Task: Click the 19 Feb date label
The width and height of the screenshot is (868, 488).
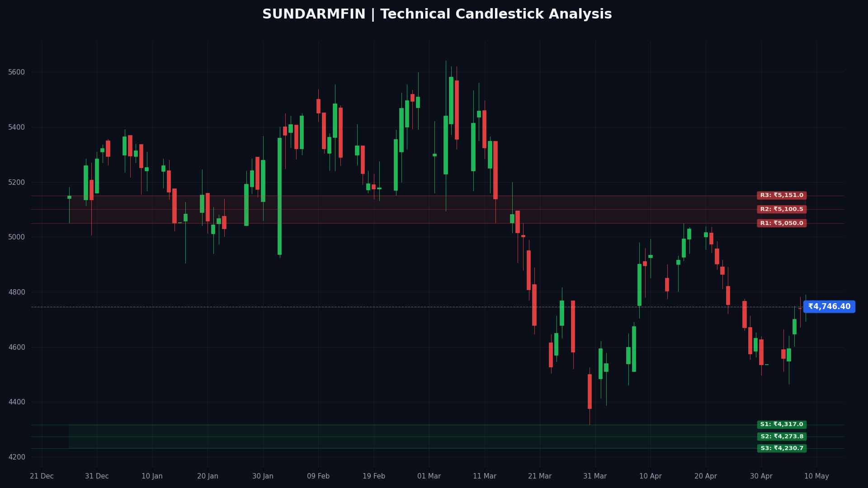Action: [374, 476]
